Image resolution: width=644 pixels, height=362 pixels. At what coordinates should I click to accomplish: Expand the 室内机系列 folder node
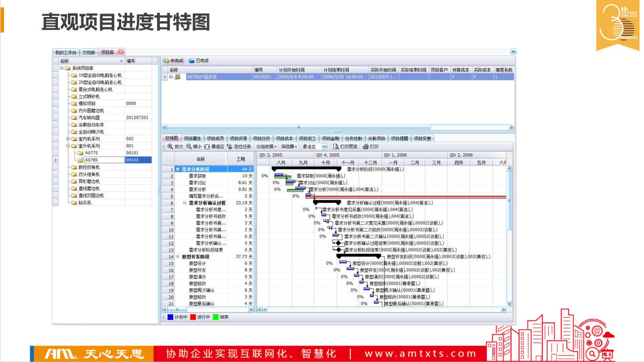tap(68, 139)
